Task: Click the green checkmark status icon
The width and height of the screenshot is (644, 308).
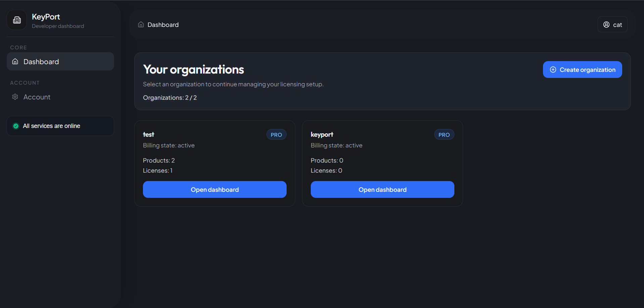Action: [16, 126]
